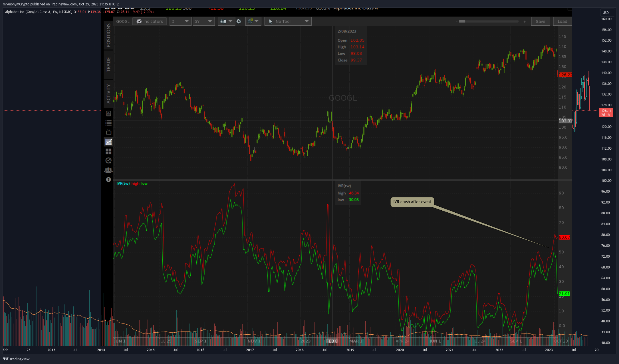The image size is (619, 364).
Task: Open the clock refresh sidebar icon
Action: (x=108, y=160)
